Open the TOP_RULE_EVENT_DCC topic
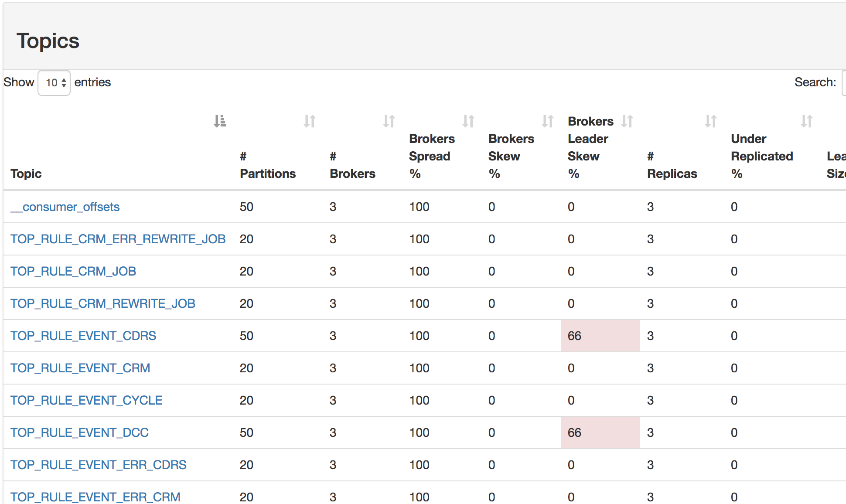The height and width of the screenshot is (504, 846). point(79,432)
